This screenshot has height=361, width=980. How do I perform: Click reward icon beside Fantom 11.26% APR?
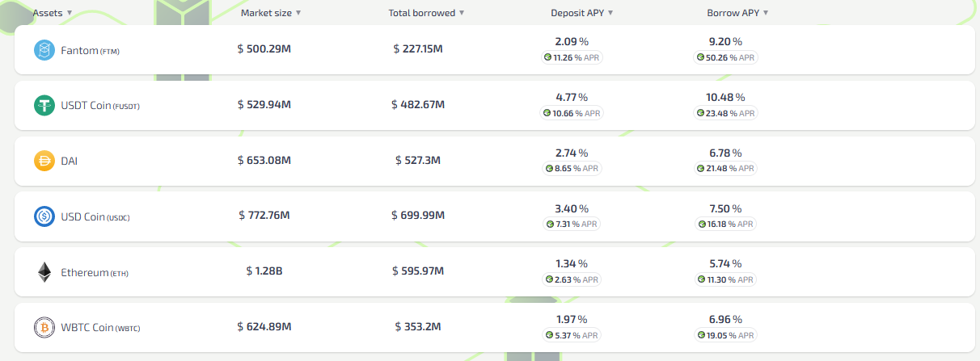coord(547,57)
